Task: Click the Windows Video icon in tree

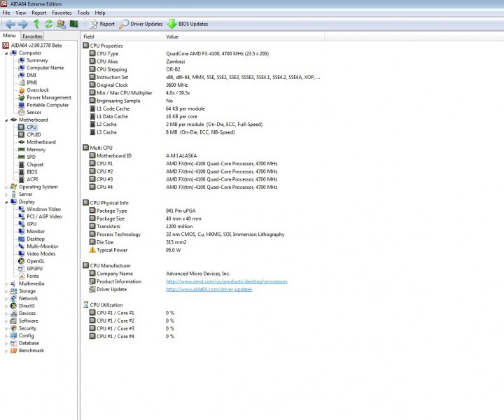Action: pos(21,209)
